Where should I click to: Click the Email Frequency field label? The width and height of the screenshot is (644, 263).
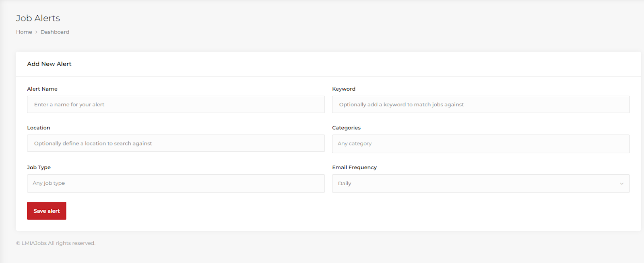click(x=354, y=168)
